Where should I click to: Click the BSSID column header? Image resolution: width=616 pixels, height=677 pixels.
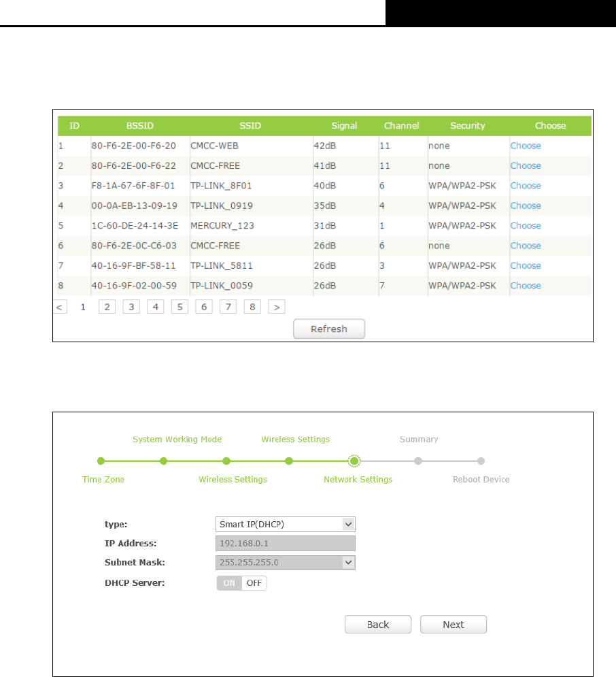click(140, 126)
